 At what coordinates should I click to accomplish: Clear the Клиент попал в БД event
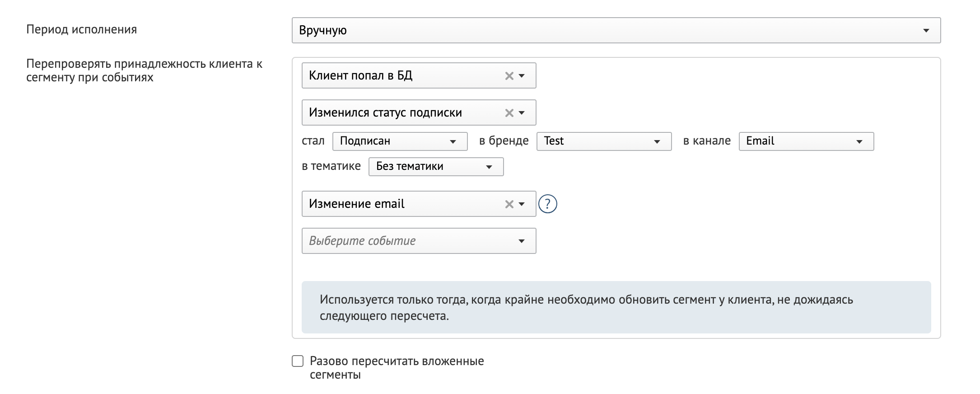click(509, 76)
